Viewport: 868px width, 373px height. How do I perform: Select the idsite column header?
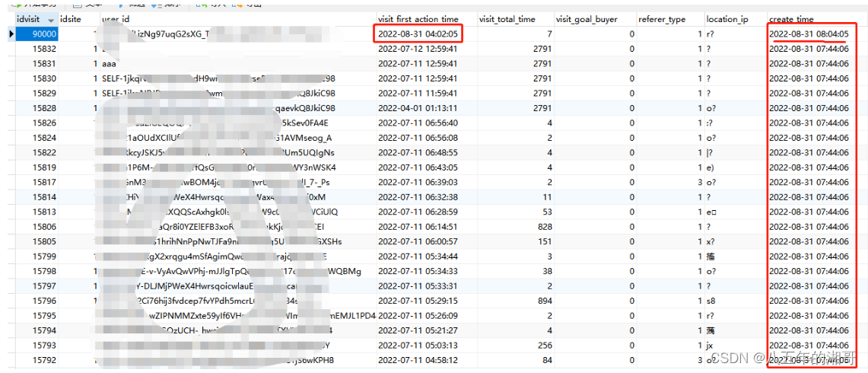(x=78, y=19)
